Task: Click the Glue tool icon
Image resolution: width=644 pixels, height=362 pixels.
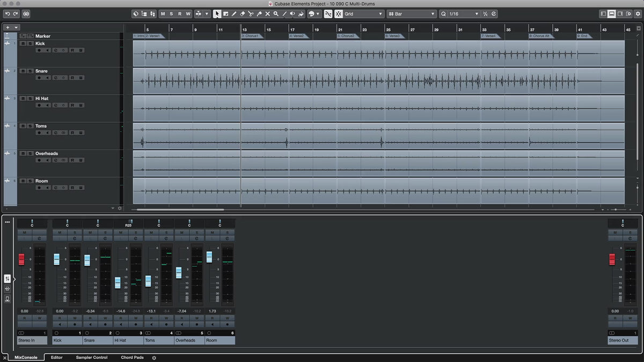Action: pos(259,14)
